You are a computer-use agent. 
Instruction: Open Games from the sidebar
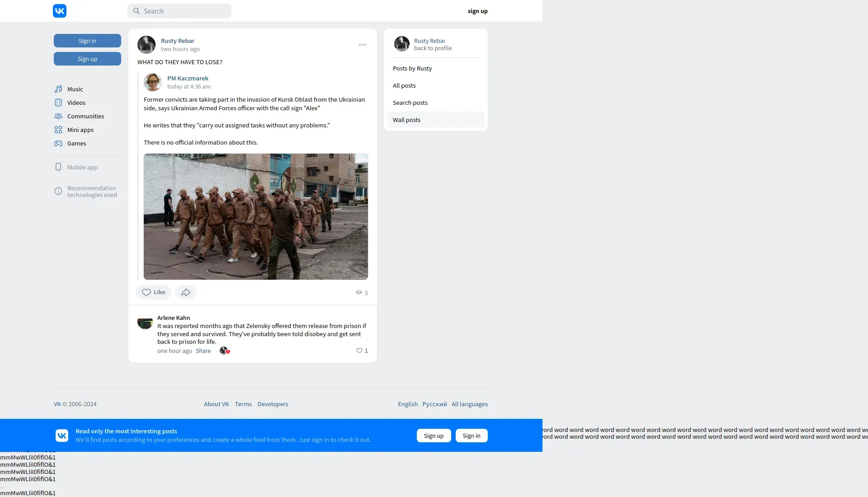click(x=76, y=143)
